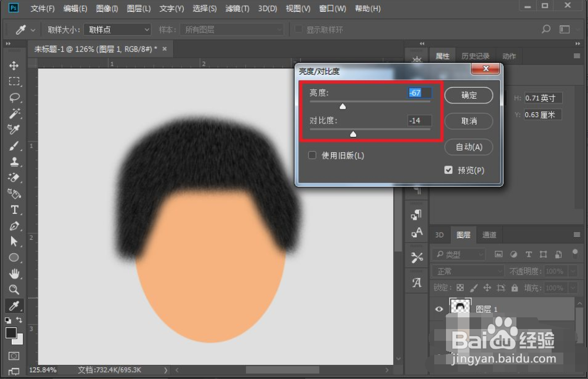Select the Eyedropper tool in toolbar
Image resolution: width=588 pixels, height=379 pixels.
click(14, 306)
